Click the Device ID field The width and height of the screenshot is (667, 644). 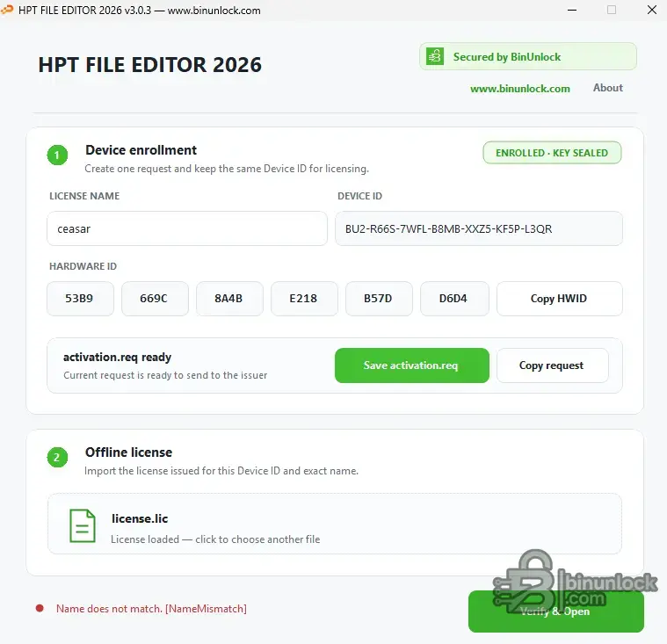pos(479,228)
